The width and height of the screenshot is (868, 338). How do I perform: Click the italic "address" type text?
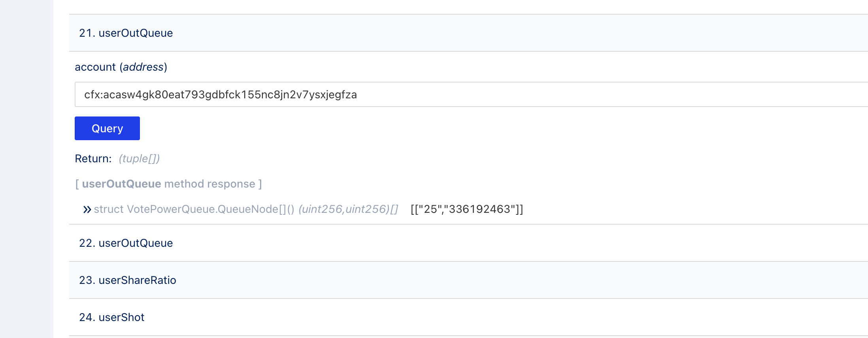pyautogui.click(x=143, y=67)
